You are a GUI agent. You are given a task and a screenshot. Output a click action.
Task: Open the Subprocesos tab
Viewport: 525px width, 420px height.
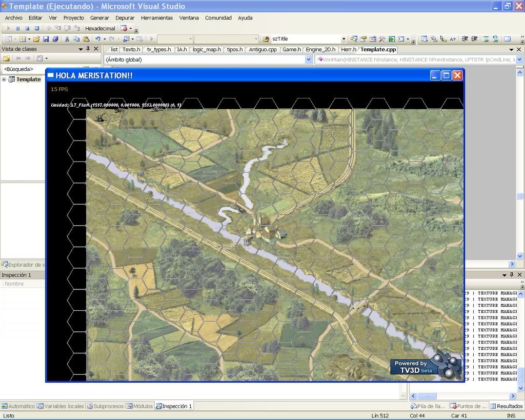[x=106, y=406]
